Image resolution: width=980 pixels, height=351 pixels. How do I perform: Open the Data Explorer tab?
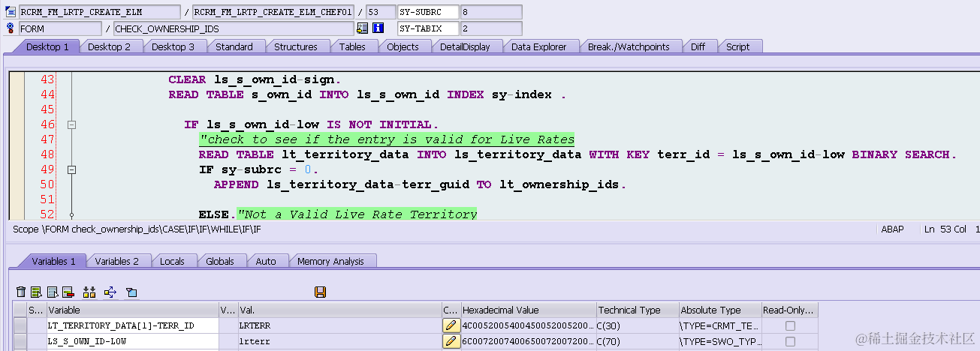point(539,46)
